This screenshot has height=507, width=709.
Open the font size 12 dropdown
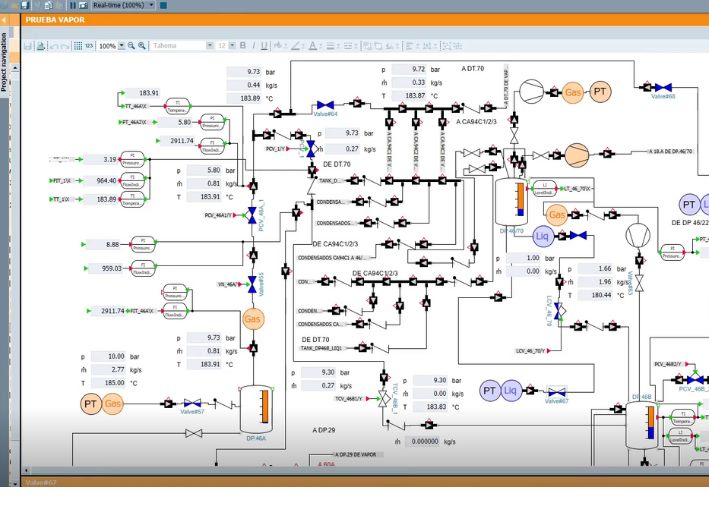(x=232, y=46)
